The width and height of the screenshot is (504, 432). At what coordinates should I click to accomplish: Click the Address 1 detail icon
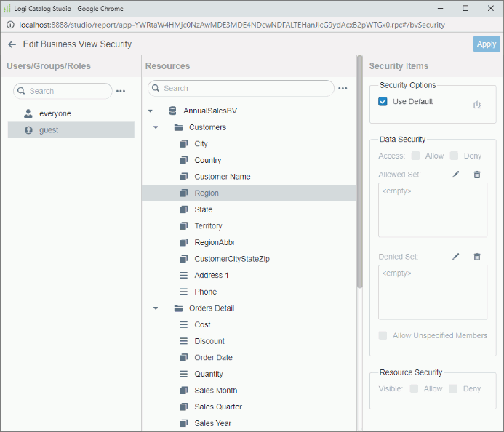coord(183,276)
